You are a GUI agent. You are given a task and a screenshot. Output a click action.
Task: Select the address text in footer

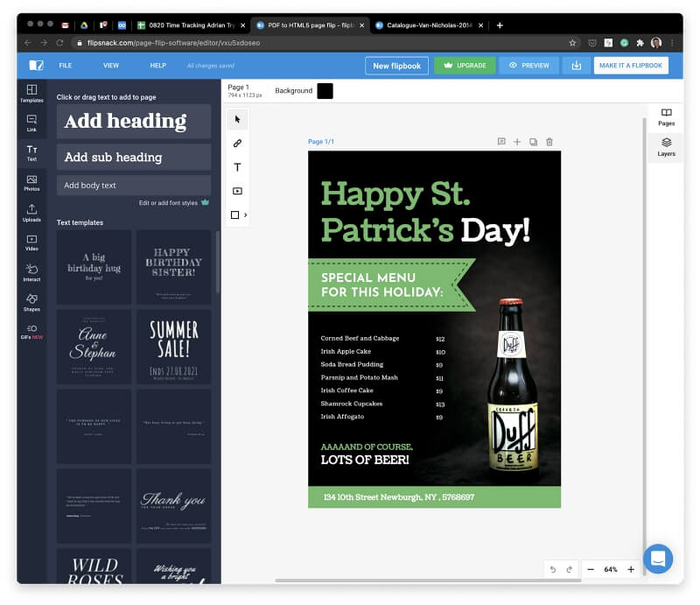399,497
